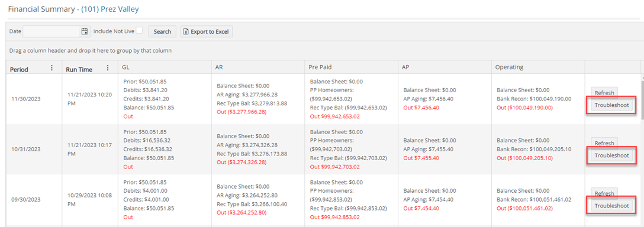
Task: Enable the Include Not Live checkbox
Action: point(140,30)
